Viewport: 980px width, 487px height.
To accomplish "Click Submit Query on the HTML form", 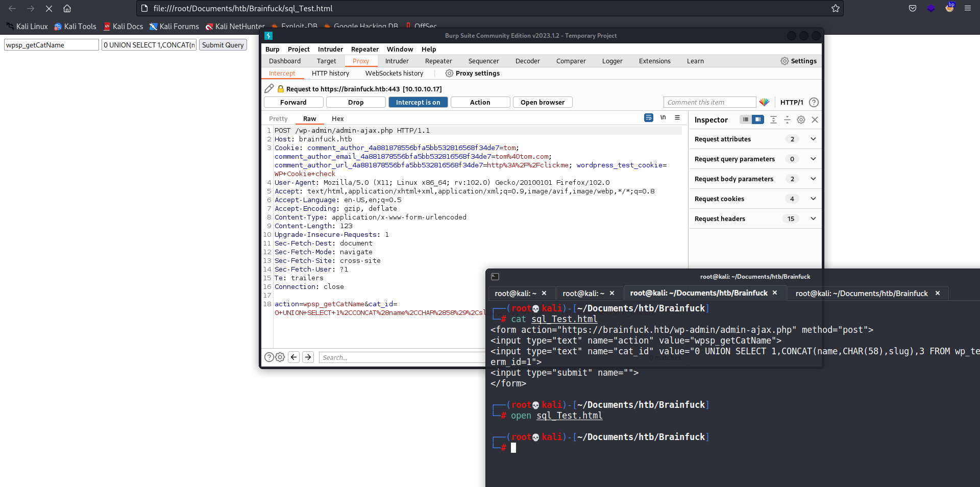I will pos(223,45).
